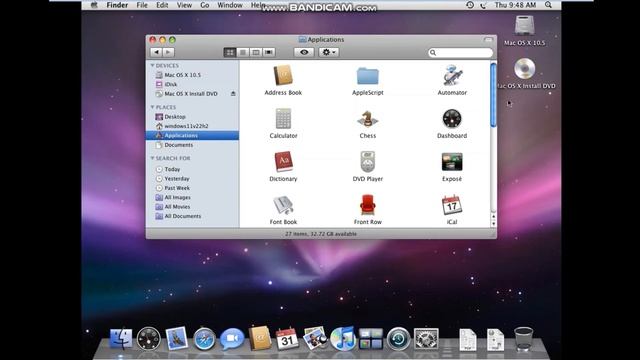Launch the Automator app

pos(452,76)
